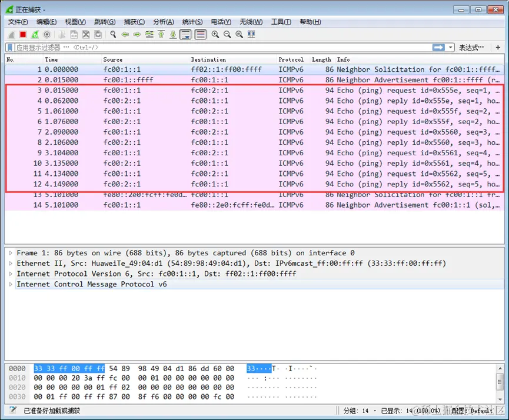The width and height of the screenshot is (509, 420).
Task: Expand the Frame 1 details row
Action: (x=11, y=253)
